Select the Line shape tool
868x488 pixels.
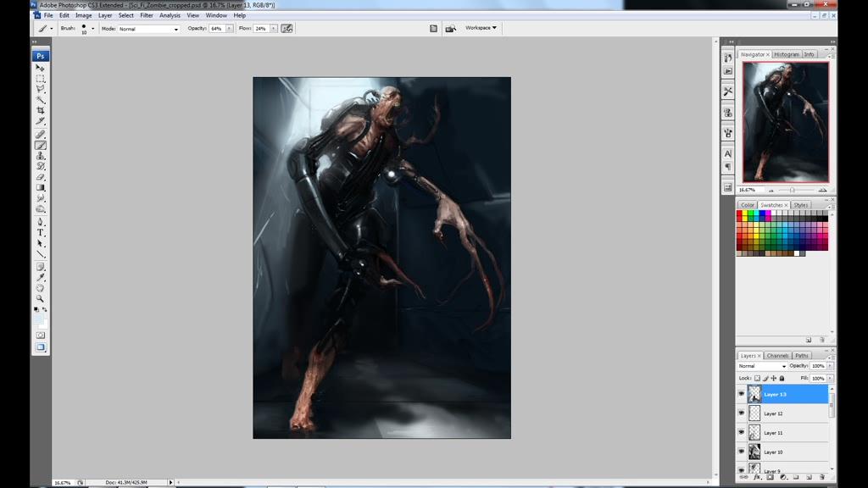[x=40, y=254]
